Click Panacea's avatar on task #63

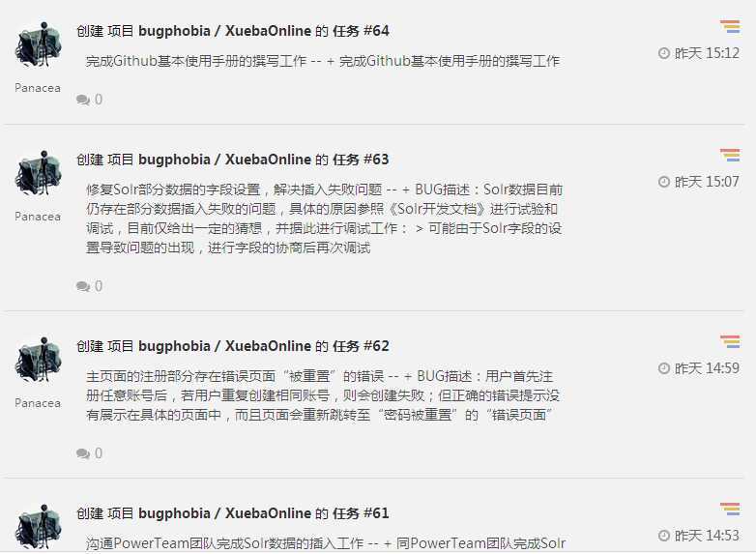tap(39, 173)
